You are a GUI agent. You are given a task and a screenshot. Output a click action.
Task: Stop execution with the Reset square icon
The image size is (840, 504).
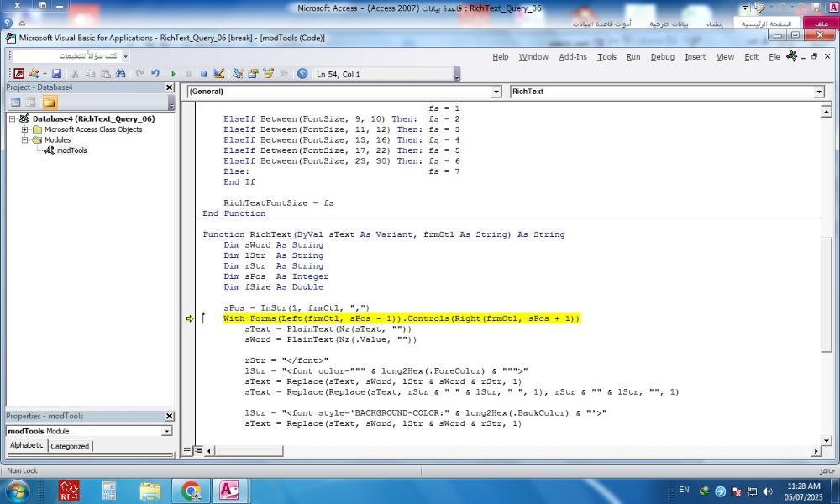pyautogui.click(x=203, y=74)
